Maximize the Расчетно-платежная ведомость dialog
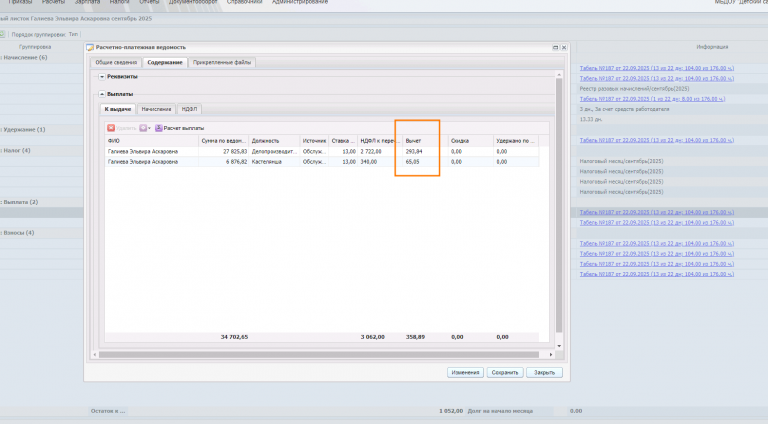Screen dimensions: 768x424 555,47
